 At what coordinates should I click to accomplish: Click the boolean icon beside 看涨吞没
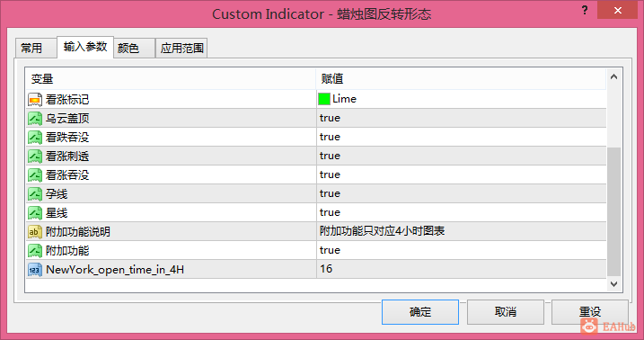(x=35, y=175)
